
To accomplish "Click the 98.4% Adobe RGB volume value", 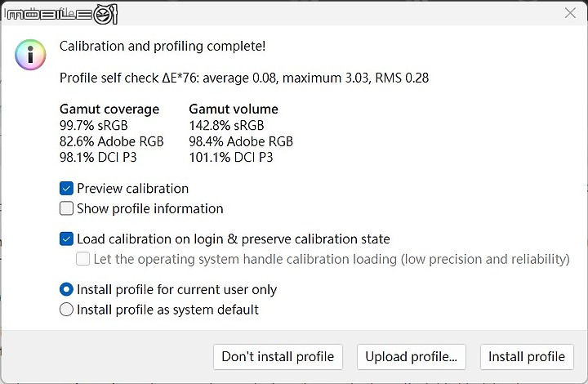I will [x=241, y=141].
